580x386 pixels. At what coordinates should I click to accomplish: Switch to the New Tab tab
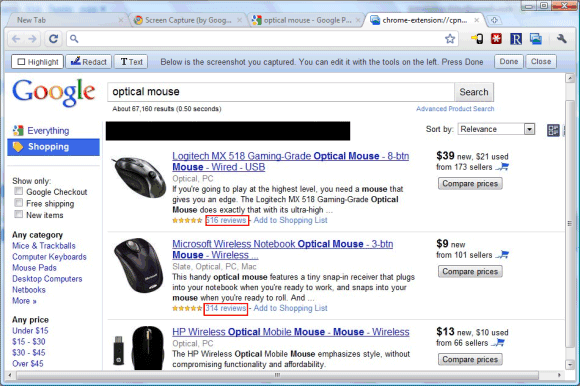(68, 20)
